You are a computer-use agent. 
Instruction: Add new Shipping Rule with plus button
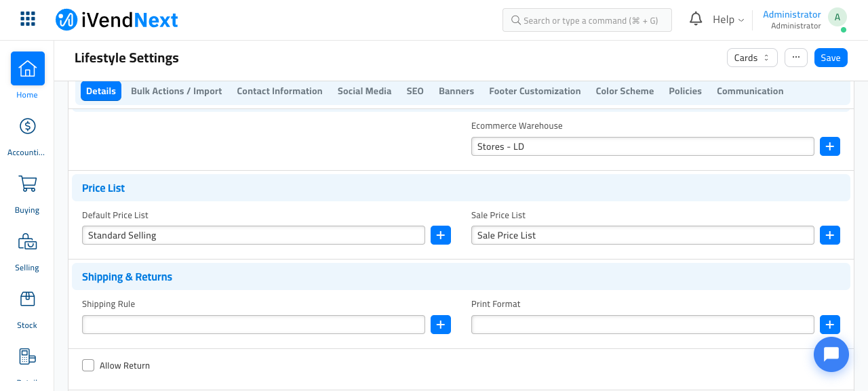pos(441,325)
